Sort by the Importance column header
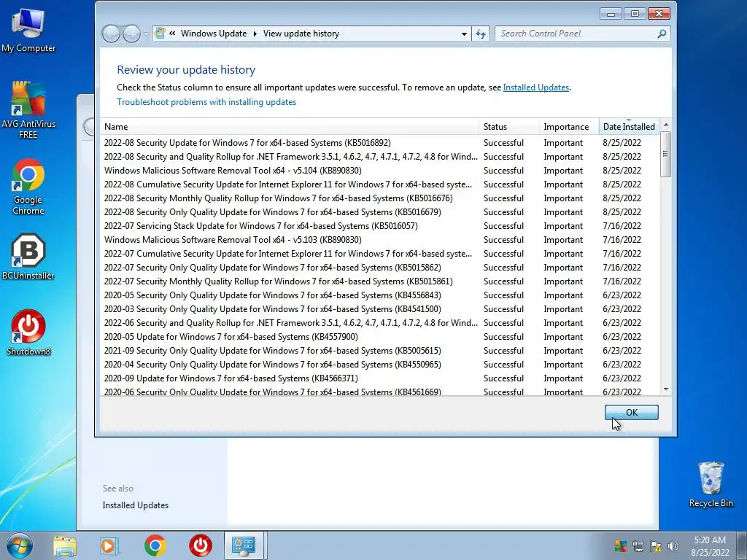This screenshot has height=560, width=747. [569, 127]
